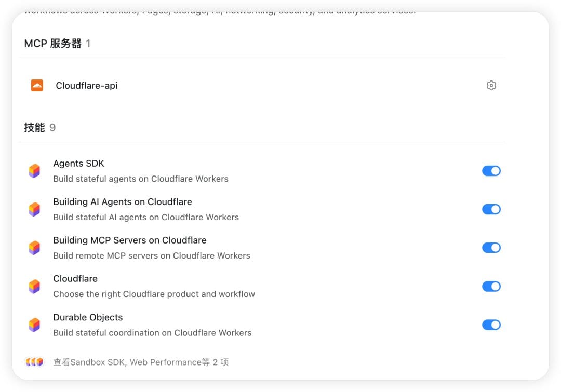Screen dimensions: 561x392
Task: Click the MCP 服务器 section heading
Action: [x=53, y=43]
